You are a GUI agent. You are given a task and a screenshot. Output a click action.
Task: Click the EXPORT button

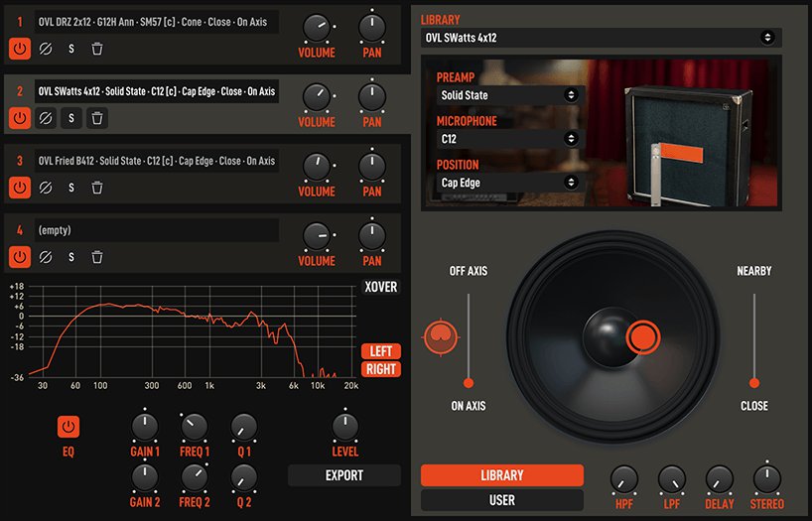point(344,475)
